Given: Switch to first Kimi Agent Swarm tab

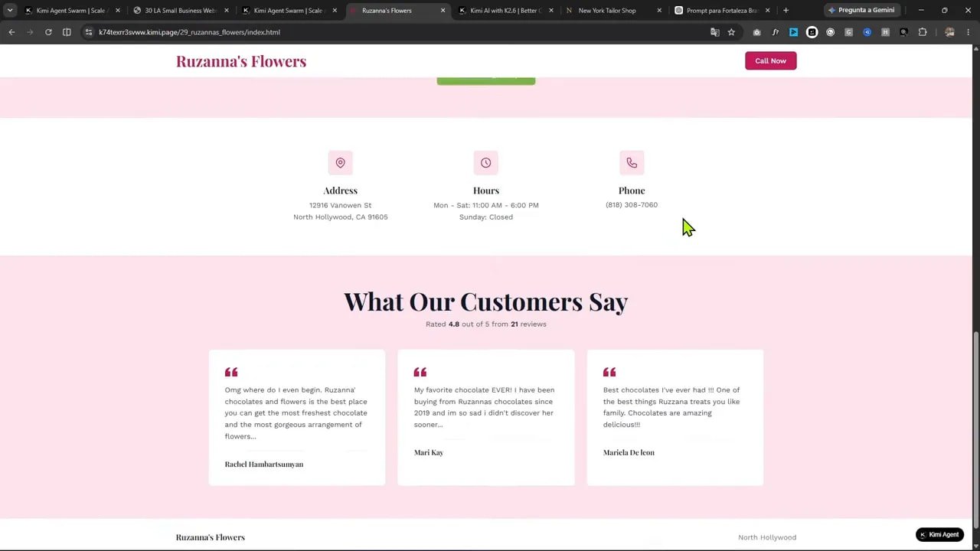Looking at the screenshot, I should pyautogui.click(x=70, y=10).
